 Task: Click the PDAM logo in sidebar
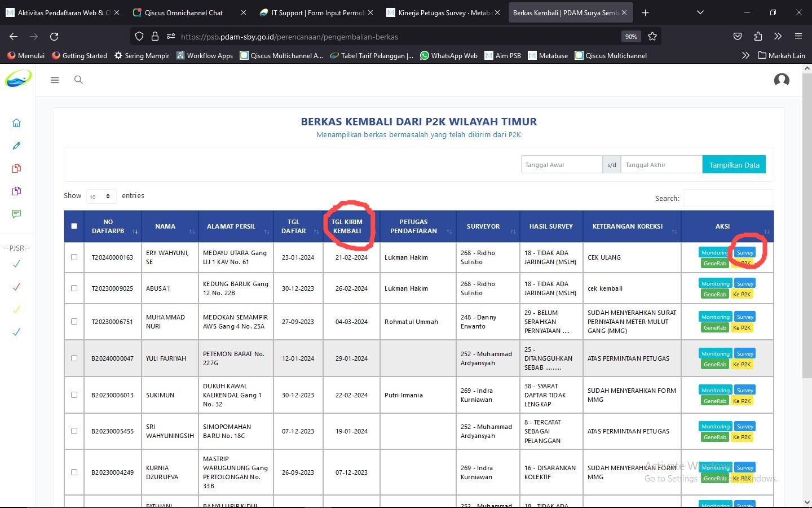click(x=18, y=78)
